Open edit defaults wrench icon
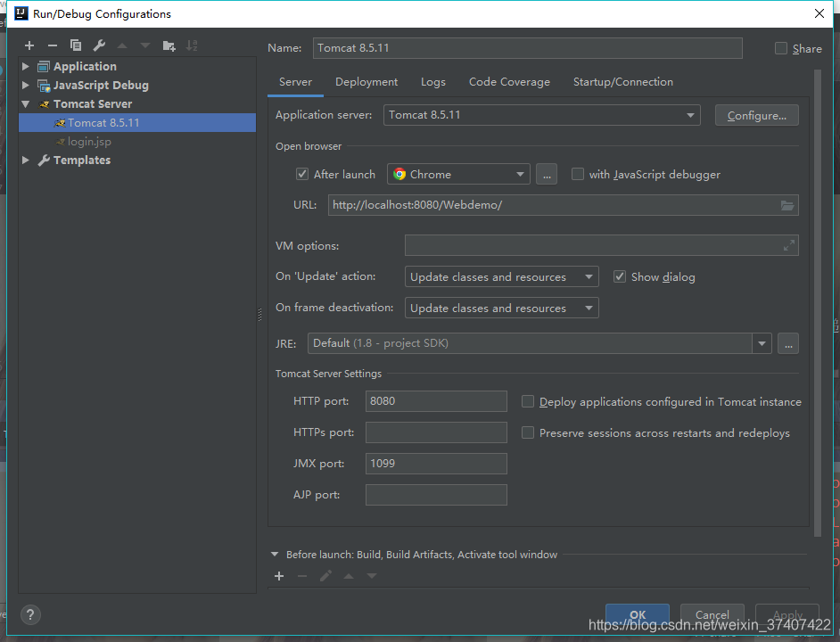The width and height of the screenshot is (840, 642). tap(99, 46)
